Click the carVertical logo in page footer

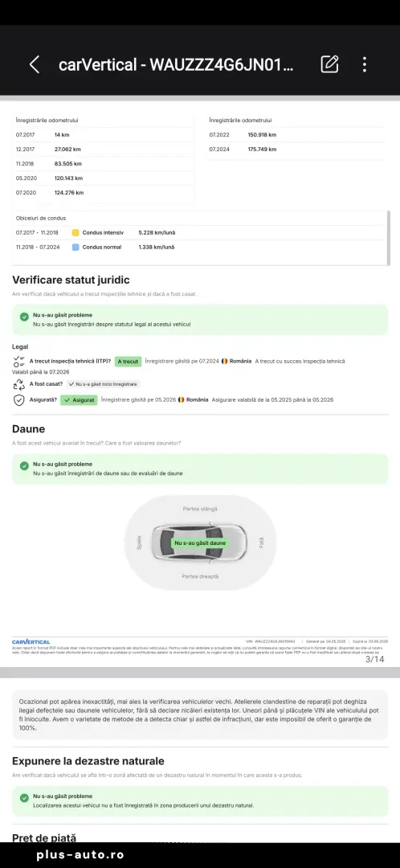[31, 641]
